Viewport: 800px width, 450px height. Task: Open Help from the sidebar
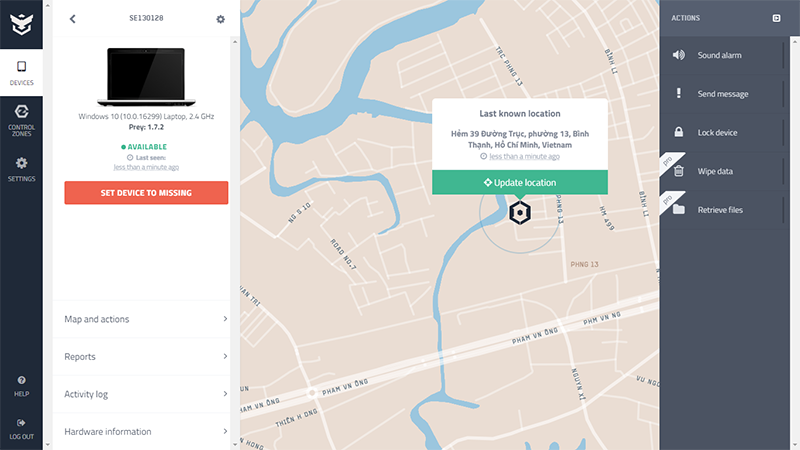tap(21, 385)
